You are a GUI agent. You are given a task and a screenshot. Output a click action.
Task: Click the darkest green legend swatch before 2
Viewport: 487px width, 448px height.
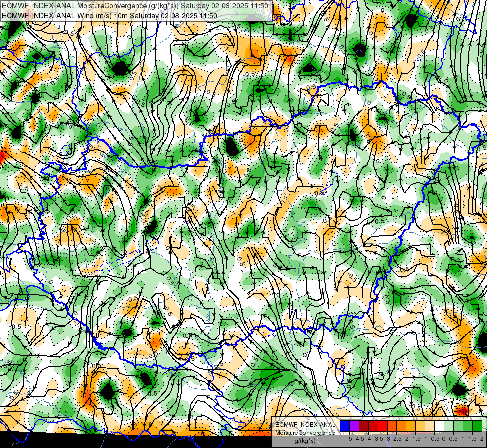click(x=477, y=426)
